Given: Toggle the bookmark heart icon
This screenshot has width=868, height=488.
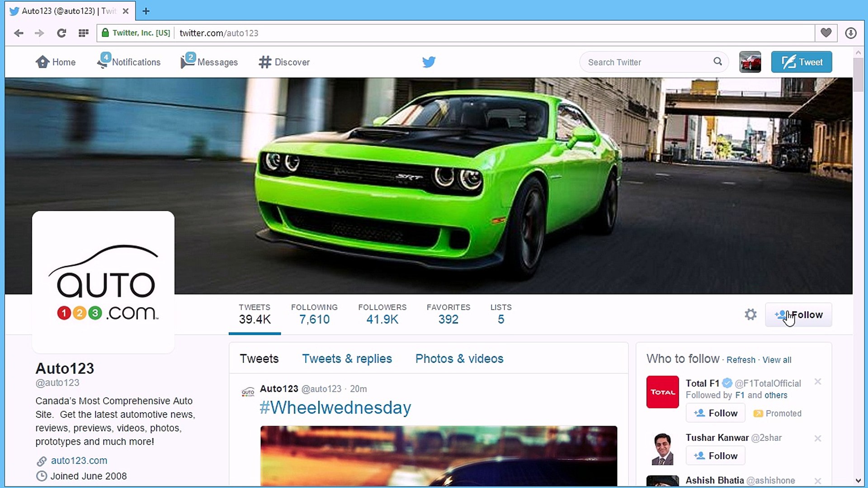Looking at the screenshot, I should (x=826, y=33).
